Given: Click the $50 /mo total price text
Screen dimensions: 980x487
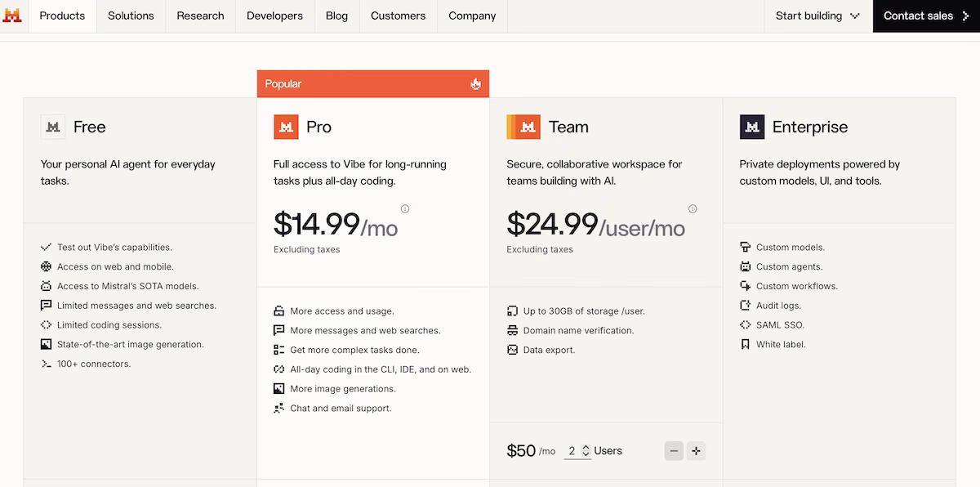Looking at the screenshot, I should pyautogui.click(x=531, y=451).
